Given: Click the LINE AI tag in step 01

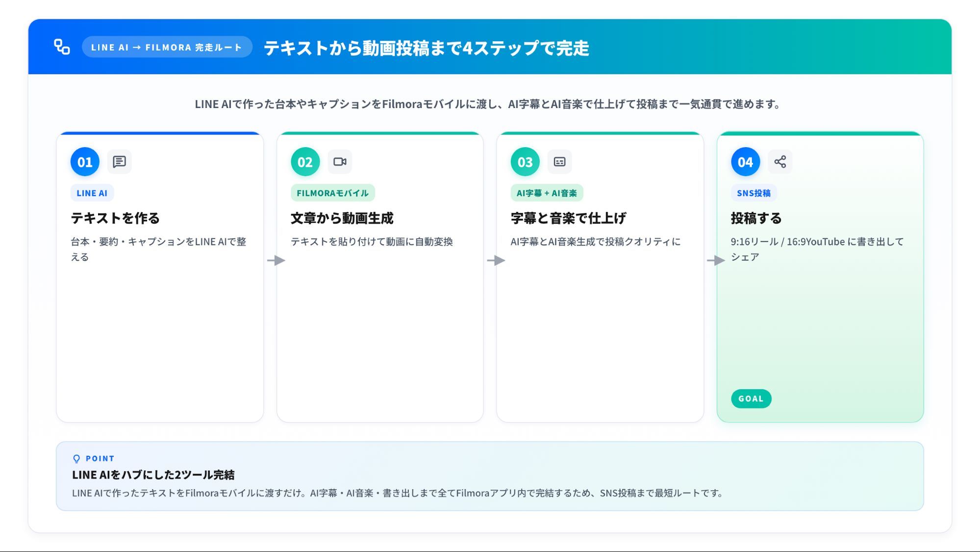Looking at the screenshot, I should pos(92,193).
